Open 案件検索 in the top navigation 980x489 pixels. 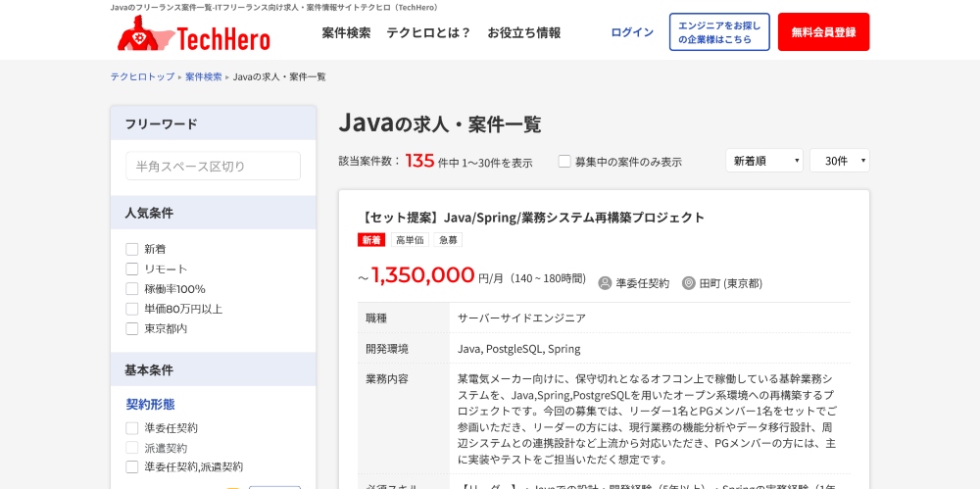(346, 33)
